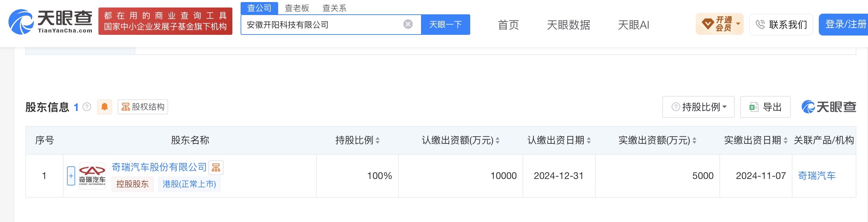
Task: Switch to the 查老板 tab
Action: 297,8
